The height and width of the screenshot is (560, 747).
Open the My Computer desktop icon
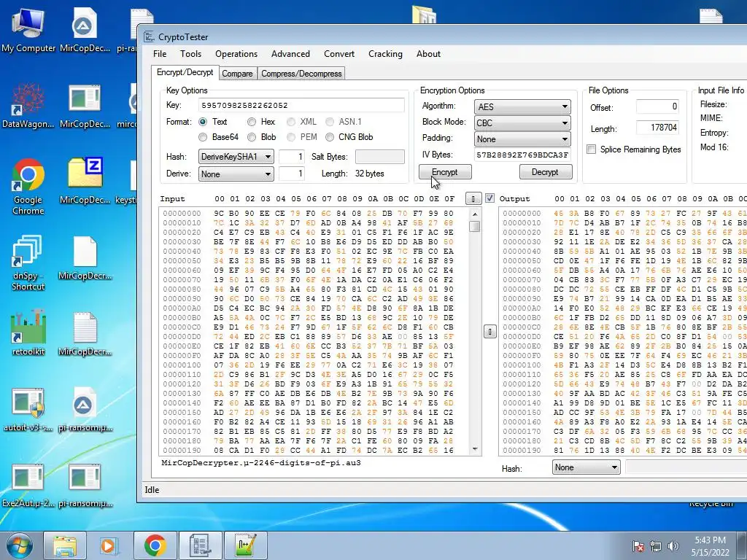tap(28, 29)
